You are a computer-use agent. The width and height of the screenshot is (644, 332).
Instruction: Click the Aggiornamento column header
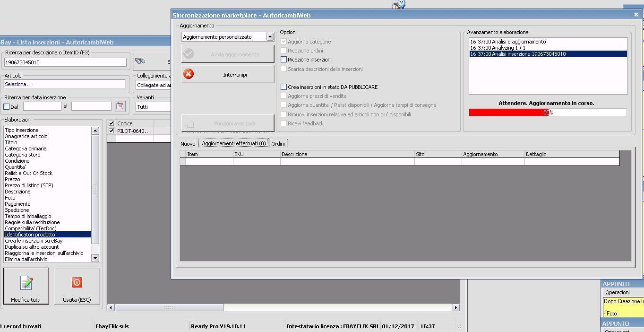click(493, 154)
